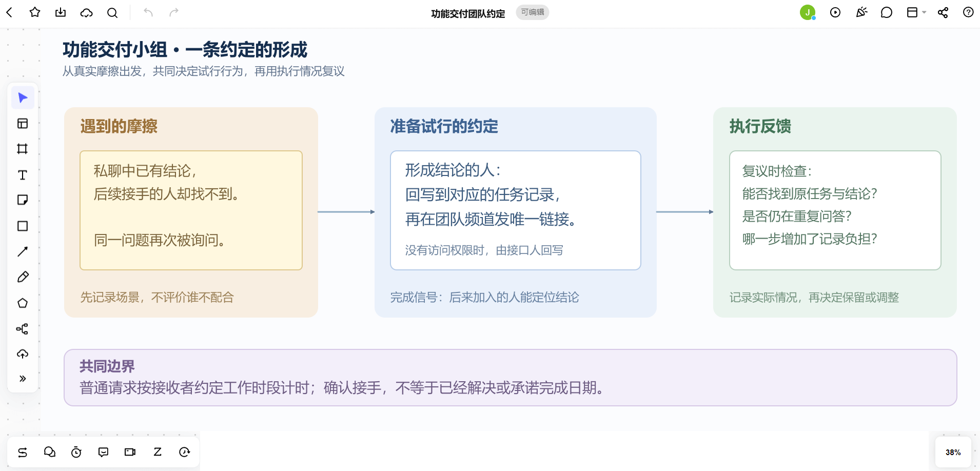980x471 pixels.
Task: Undo the last action
Action: pyautogui.click(x=148, y=12)
